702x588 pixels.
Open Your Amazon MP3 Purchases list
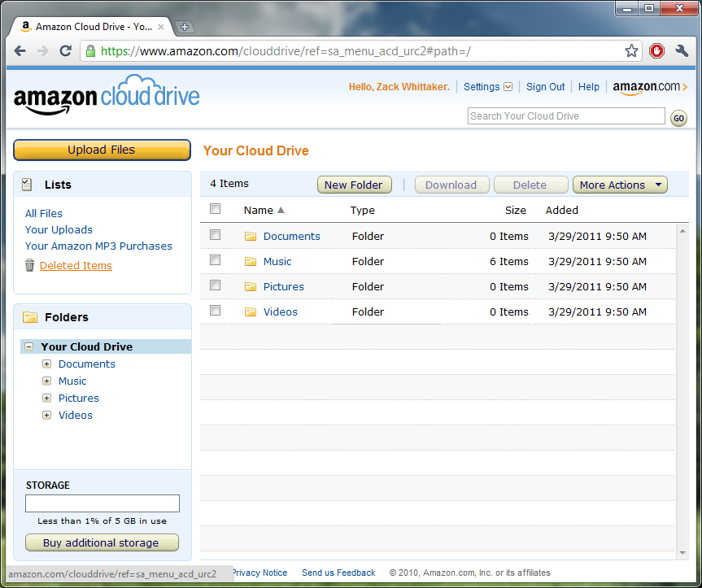click(98, 246)
